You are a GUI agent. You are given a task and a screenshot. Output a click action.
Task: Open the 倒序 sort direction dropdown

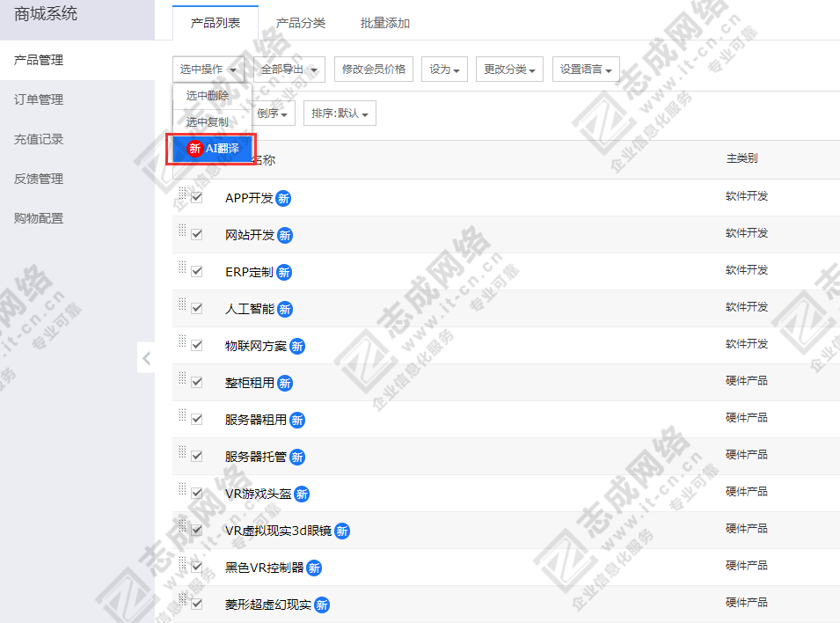[273, 114]
